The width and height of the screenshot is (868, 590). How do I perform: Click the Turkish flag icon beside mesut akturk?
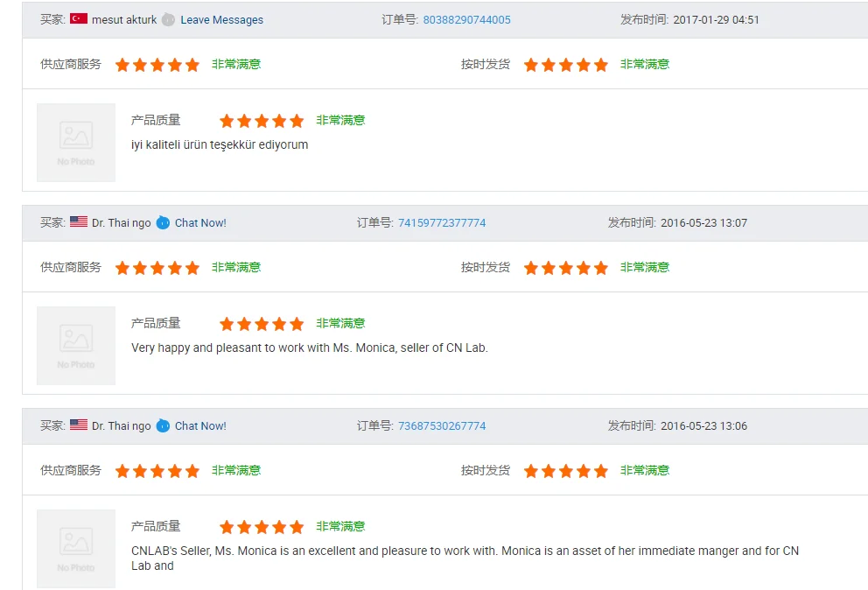tap(79, 19)
